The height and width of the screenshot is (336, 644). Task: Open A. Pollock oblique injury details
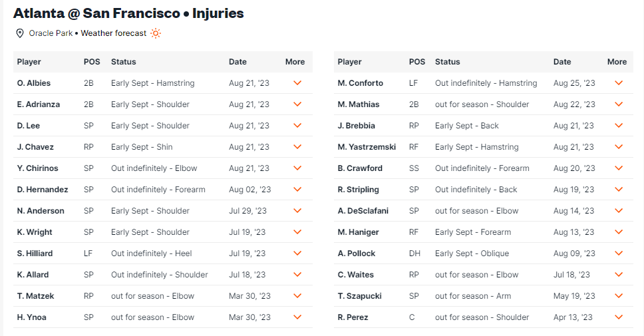619,253
